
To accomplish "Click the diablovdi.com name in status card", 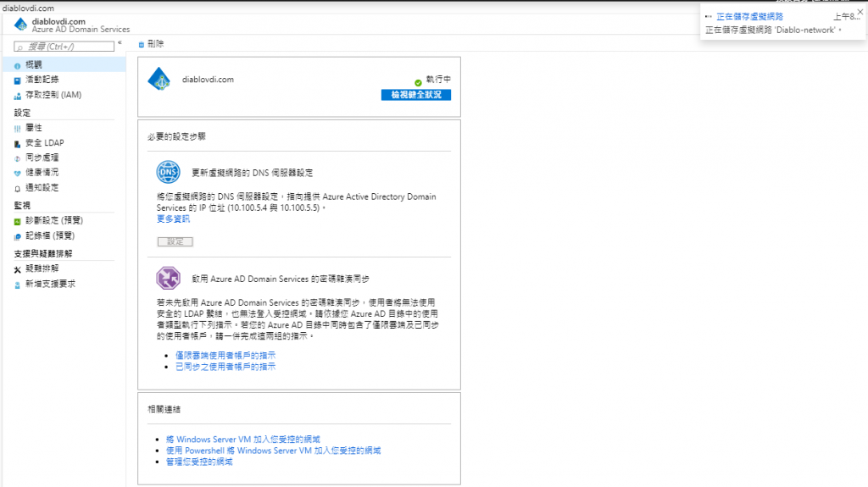I will click(209, 80).
